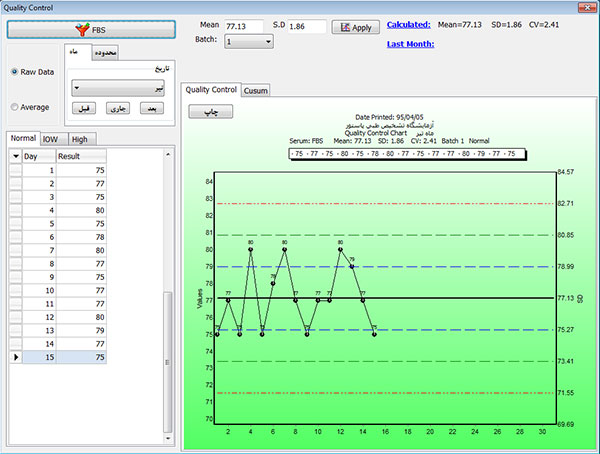Edit the Mean input field
Viewport: 600px width, 454px height.
pos(244,26)
